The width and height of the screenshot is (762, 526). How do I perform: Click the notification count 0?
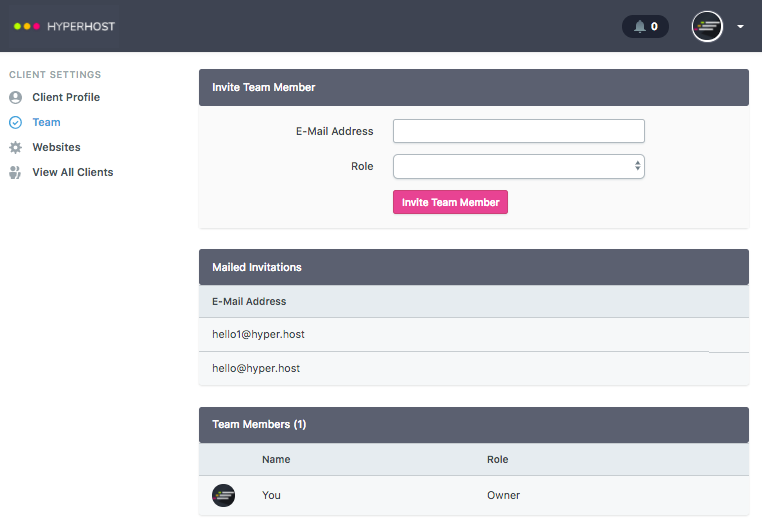[x=654, y=26]
